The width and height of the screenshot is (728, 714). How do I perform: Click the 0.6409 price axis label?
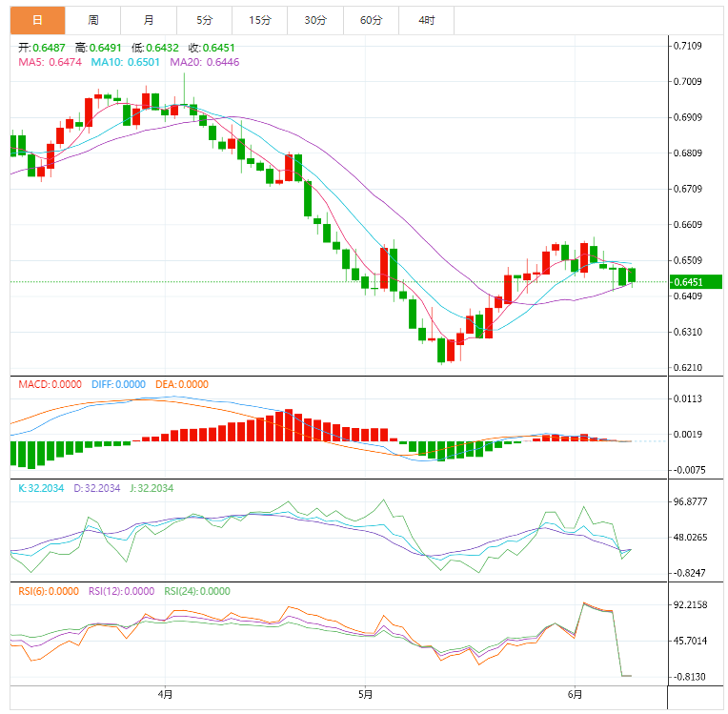[688, 296]
